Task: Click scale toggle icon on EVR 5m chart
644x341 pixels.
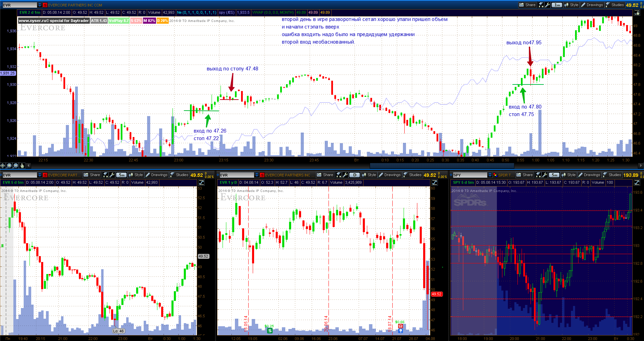Action: click(201, 182)
